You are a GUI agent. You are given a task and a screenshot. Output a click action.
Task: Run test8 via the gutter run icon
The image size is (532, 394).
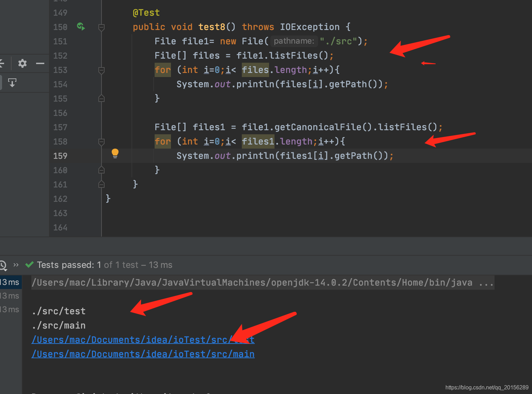[81, 27]
